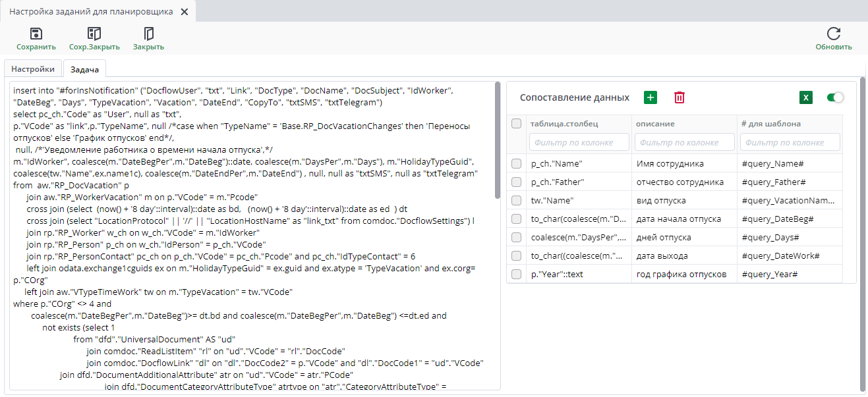Click the filter field under # для шаблона

click(790, 142)
